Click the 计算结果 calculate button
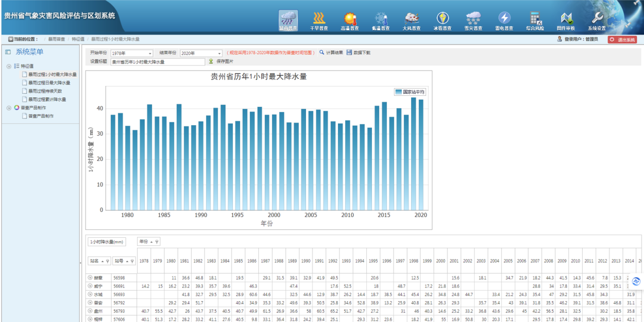This screenshot has width=644, height=322. tap(331, 52)
